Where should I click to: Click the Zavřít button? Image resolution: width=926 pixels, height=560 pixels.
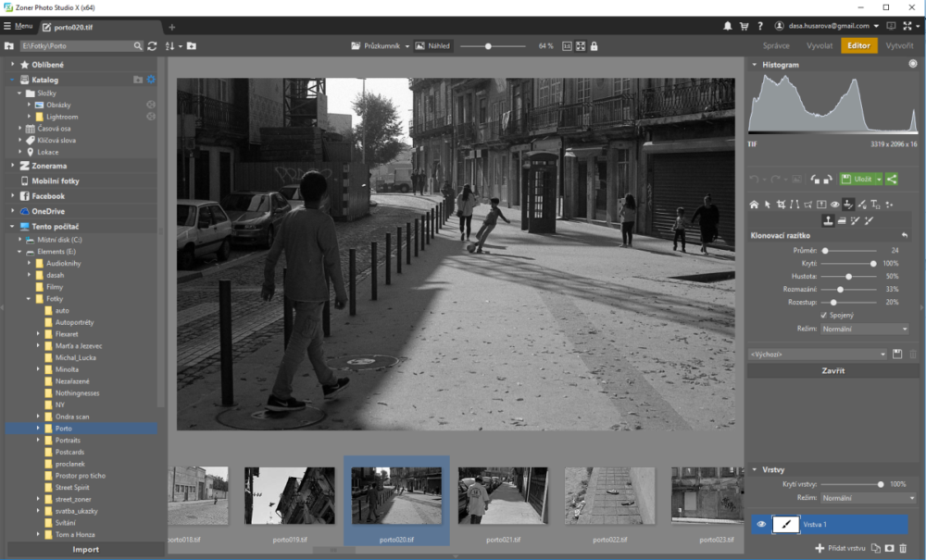832,370
